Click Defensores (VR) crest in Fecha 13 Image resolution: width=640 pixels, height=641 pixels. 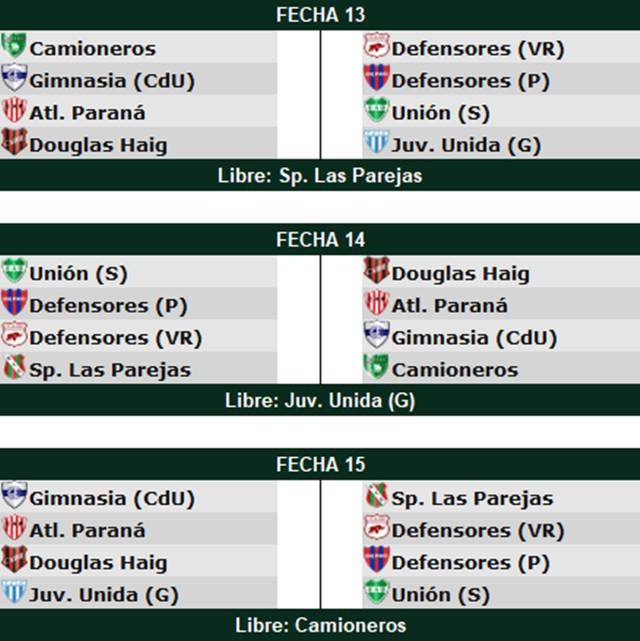pyautogui.click(x=376, y=47)
